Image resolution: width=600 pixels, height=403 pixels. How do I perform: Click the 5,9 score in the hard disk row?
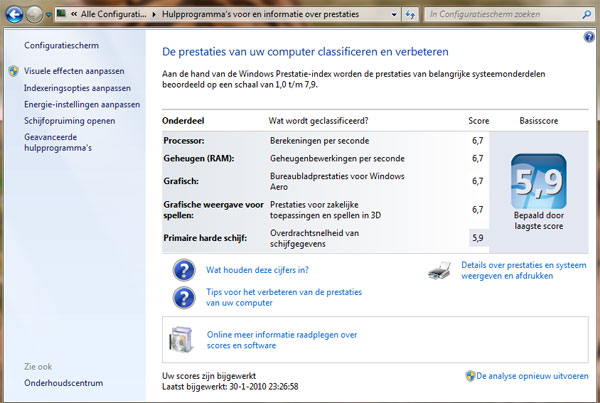[478, 238]
